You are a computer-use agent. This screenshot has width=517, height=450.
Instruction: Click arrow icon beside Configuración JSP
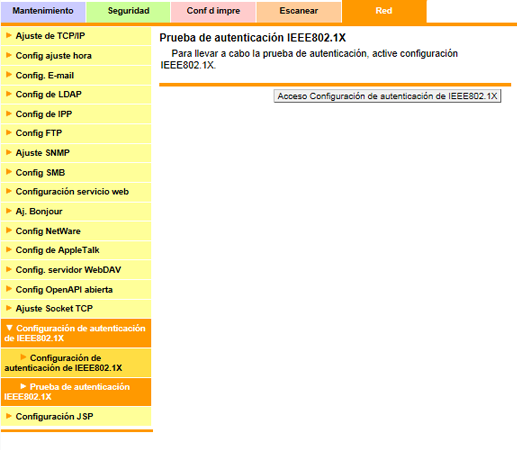coord(9,416)
